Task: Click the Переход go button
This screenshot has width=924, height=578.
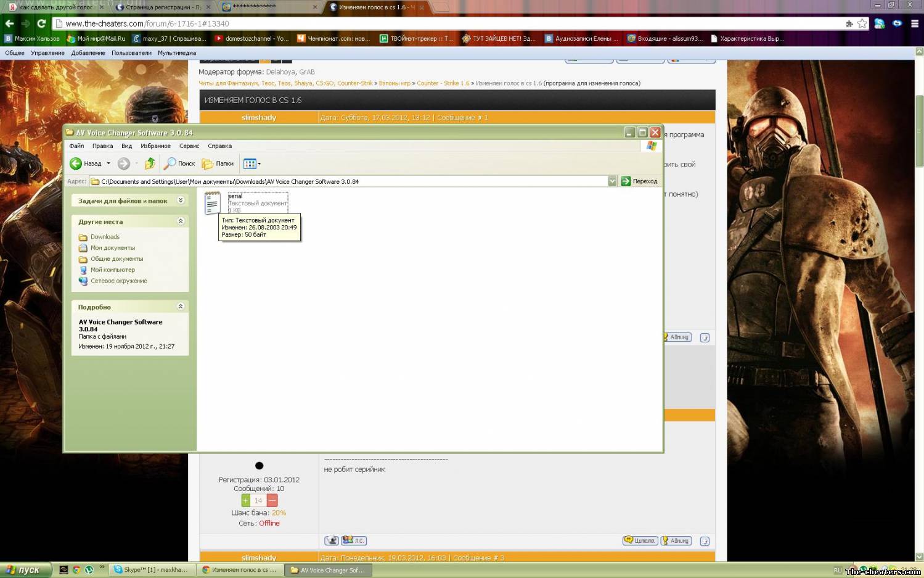Action: (x=639, y=181)
